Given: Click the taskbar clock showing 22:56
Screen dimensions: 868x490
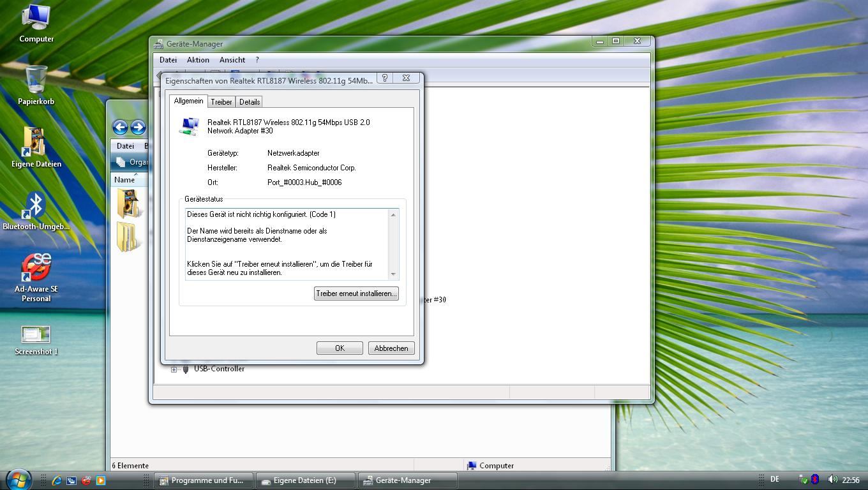Looking at the screenshot, I should 851,480.
